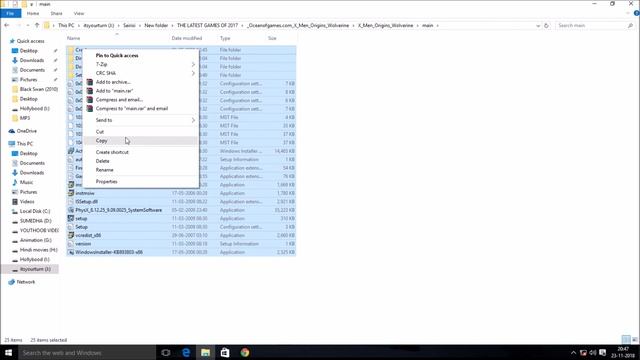Select Quick access in navigation pane

pyautogui.click(x=30, y=41)
